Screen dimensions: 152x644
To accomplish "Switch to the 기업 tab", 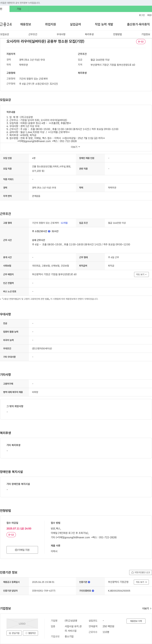I will (19, 9).
